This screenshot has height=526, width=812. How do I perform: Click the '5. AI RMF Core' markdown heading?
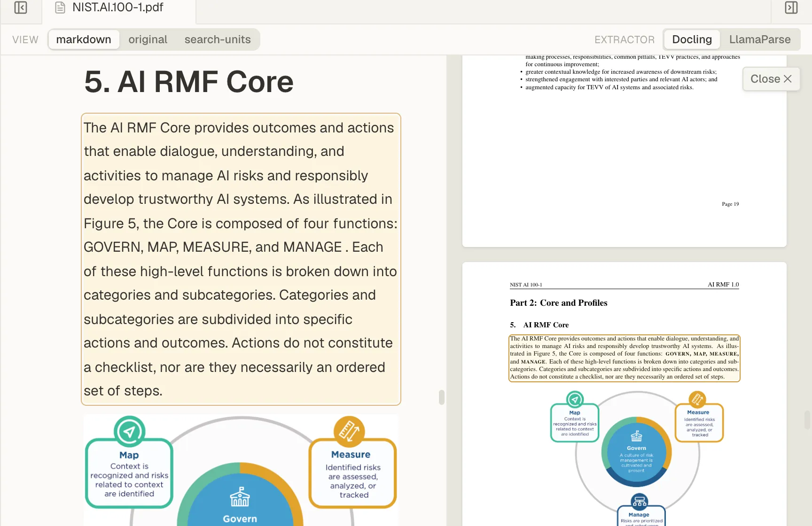pos(189,82)
